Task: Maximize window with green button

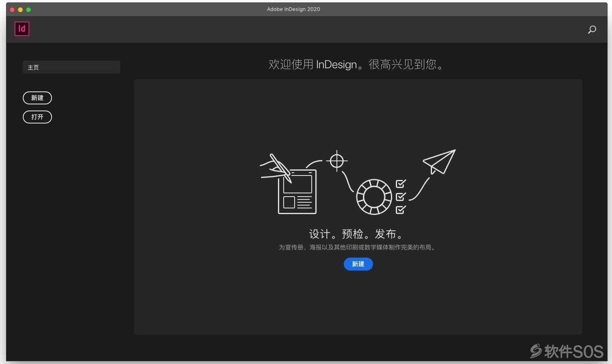Action: 28,9
